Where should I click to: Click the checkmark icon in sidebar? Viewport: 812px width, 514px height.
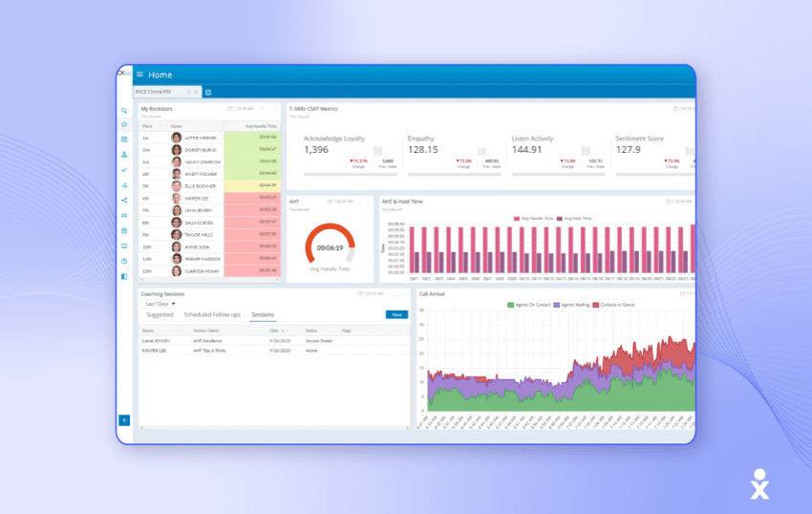pos(124,170)
